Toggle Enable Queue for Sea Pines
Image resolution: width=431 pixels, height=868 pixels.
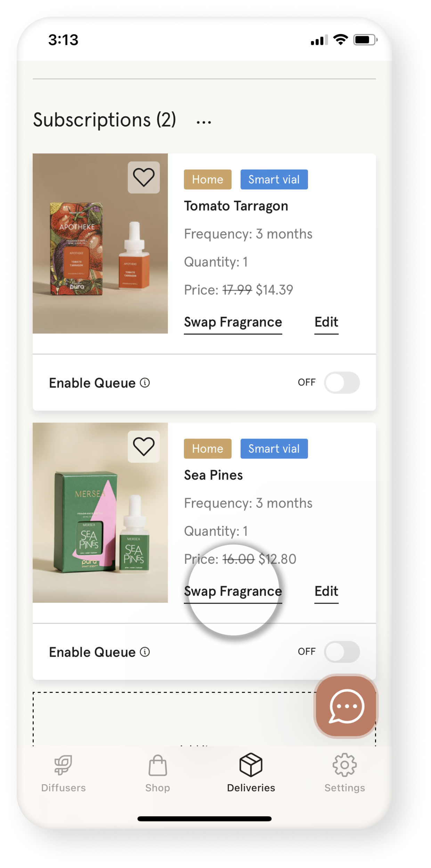342,652
